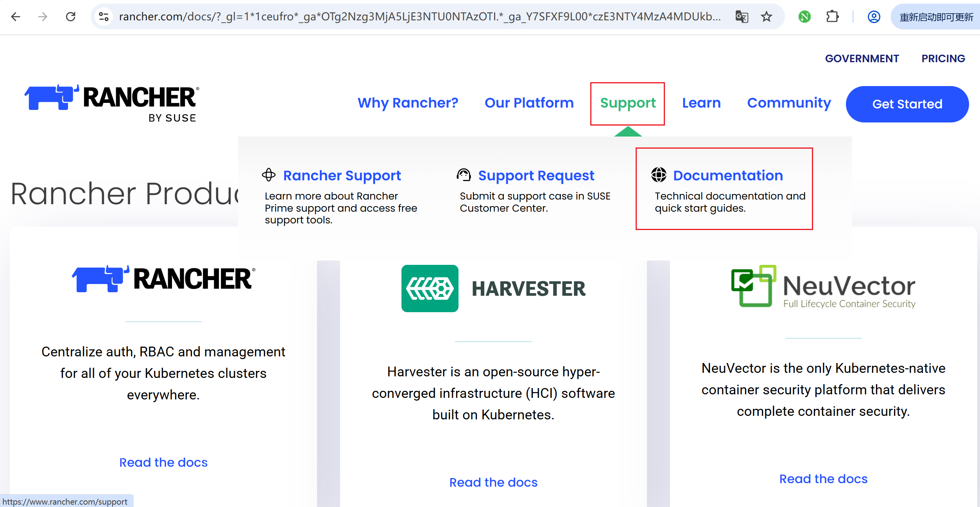
Task: Click the 'Submit a support case in SUSE Customer Center.' text
Action: [x=535, y=202]
